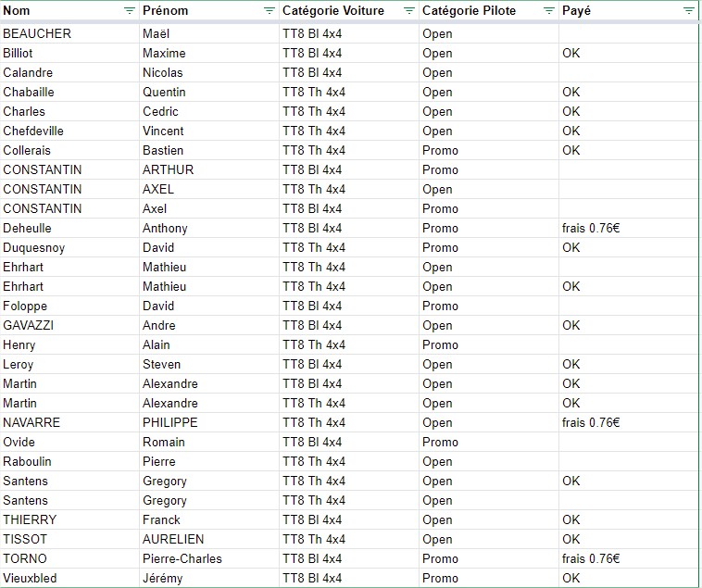
Task: Click the uppercase AXEL cell
Action: click(x=209, y=189)
